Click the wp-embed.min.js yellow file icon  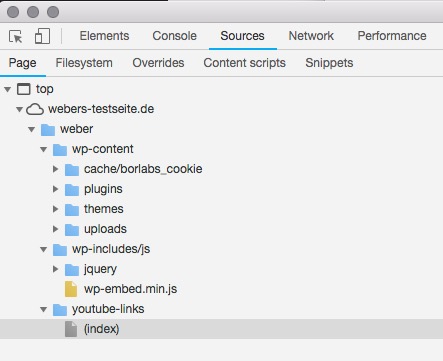click(71, 289)
